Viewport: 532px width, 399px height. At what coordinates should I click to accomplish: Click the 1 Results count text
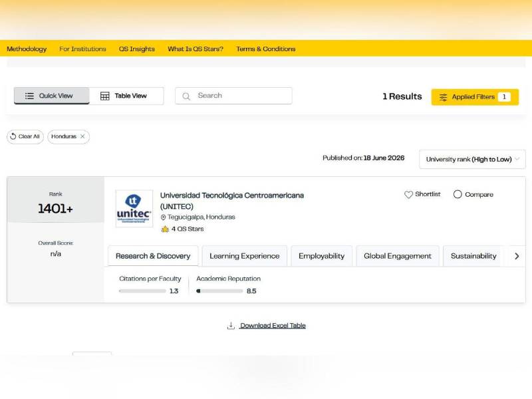402,96
